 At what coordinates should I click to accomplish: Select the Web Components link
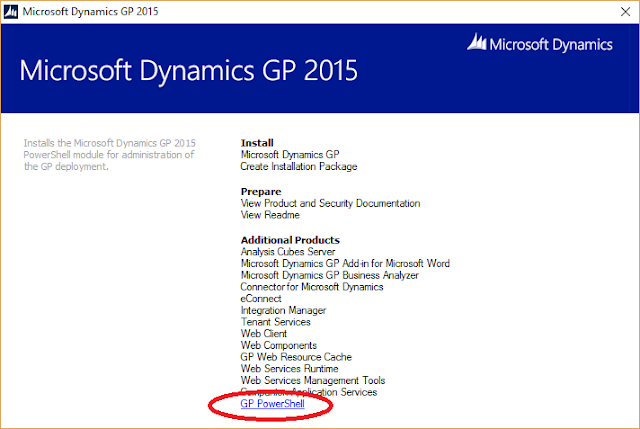[x=279, y=345]
